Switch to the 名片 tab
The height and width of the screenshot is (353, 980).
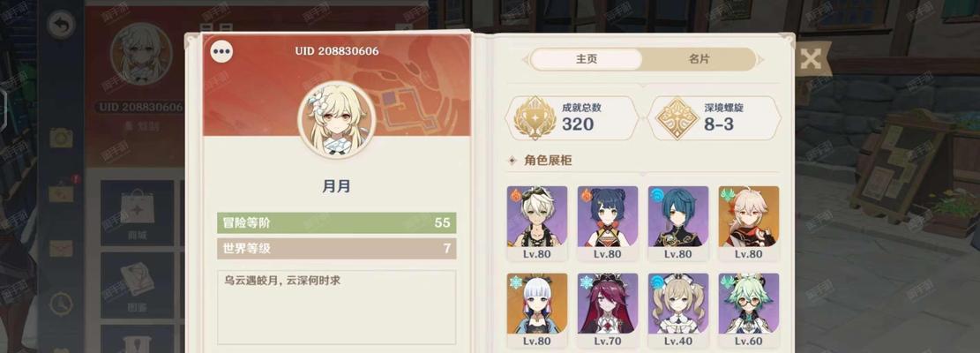(x=699, y=59)
